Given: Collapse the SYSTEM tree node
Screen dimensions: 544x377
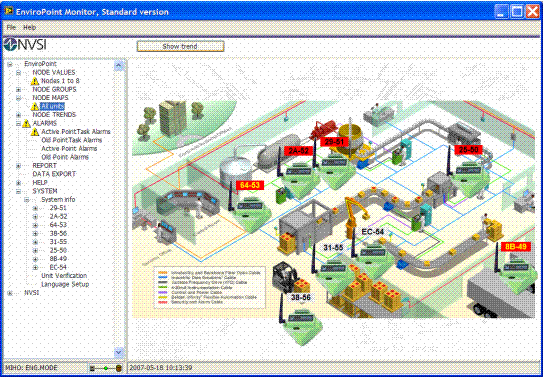Looking at the screenshot, I should click(x=18, y=191).
